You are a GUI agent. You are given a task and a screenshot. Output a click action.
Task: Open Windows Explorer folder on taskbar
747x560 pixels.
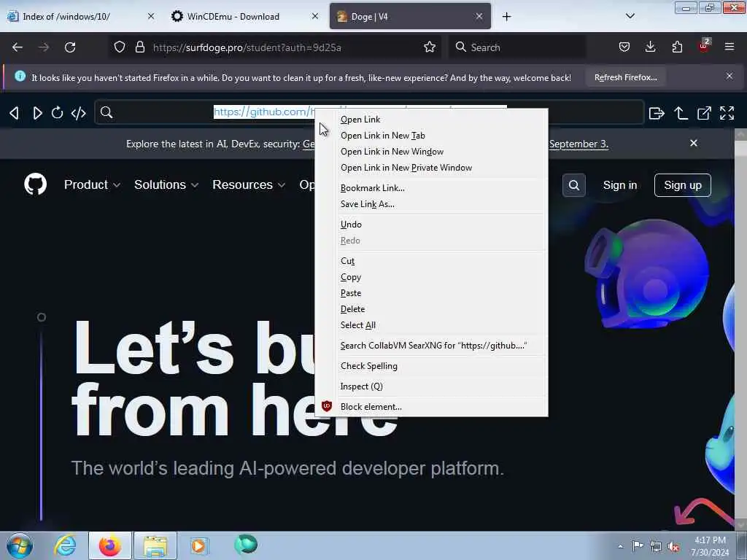[155, 545]
